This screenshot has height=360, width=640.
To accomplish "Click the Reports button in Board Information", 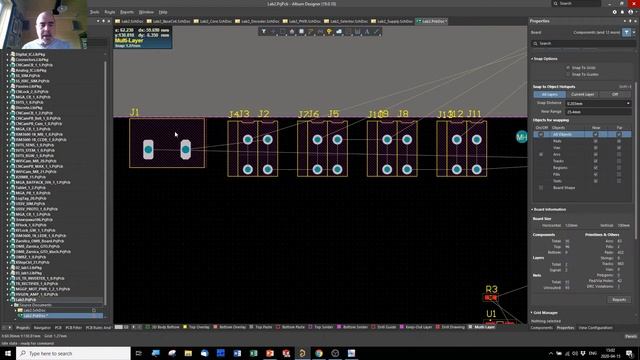I will [619, 300].
